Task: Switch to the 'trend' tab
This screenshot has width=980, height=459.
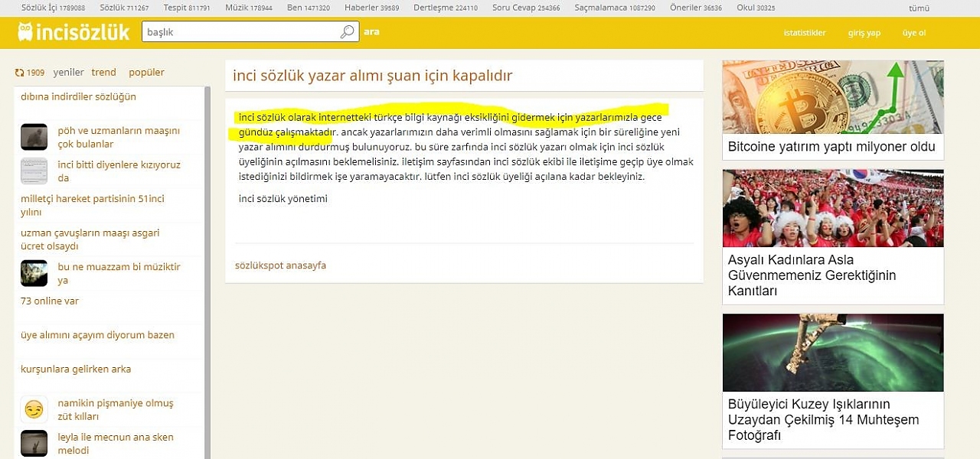Action: point(104,73)
